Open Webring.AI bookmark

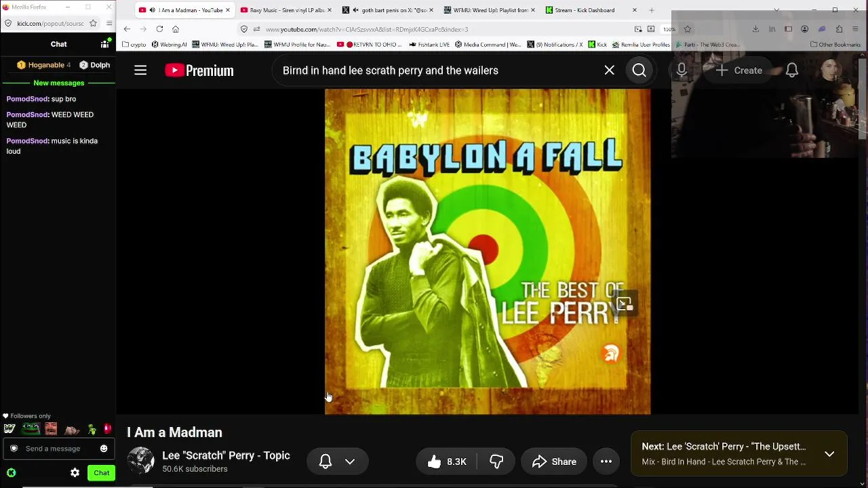point(169,45)
